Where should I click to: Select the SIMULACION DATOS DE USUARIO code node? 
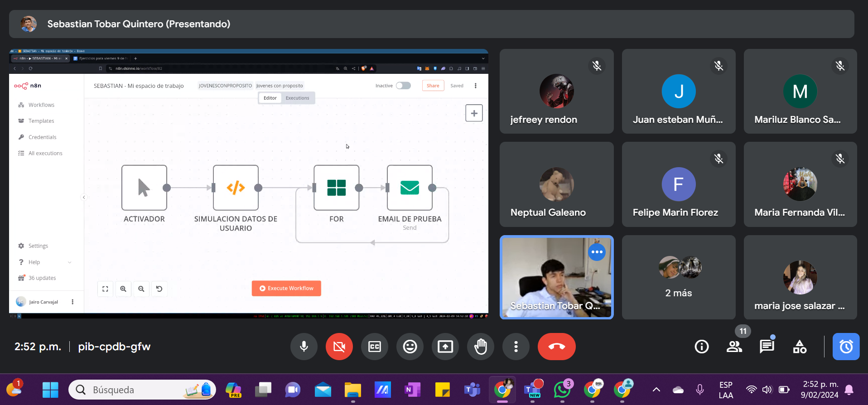click(236, 188)
